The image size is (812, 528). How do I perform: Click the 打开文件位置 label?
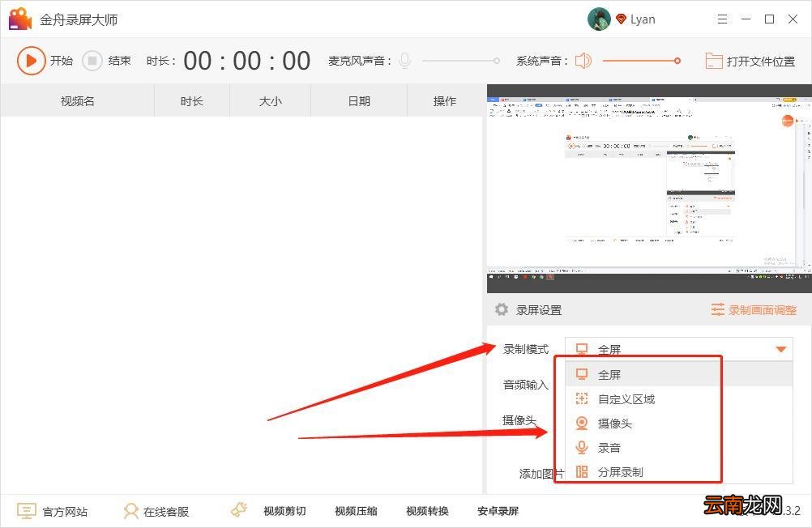pos(761,62)
